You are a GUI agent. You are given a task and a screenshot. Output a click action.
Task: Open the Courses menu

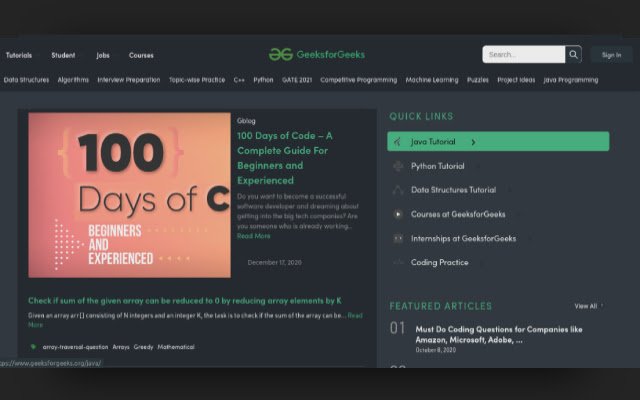[141, 55]
